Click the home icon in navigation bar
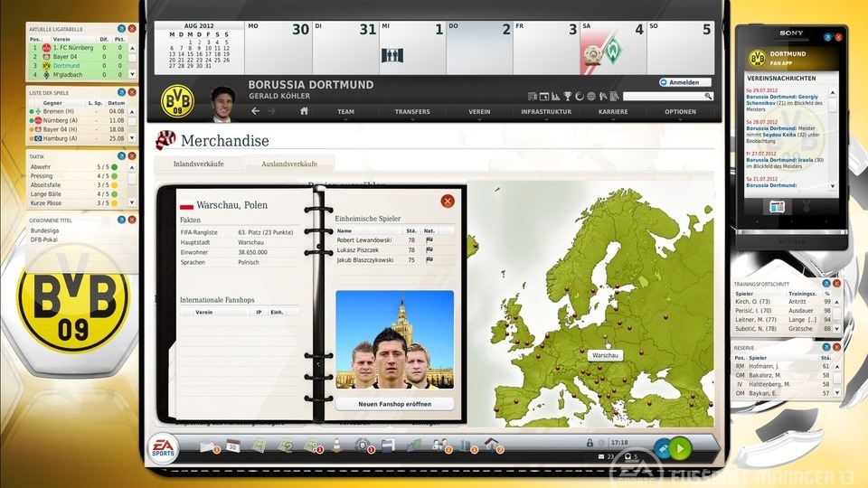The height and width of the screenshot is (488, 868). pyautogui.click(x=304, y=111)
